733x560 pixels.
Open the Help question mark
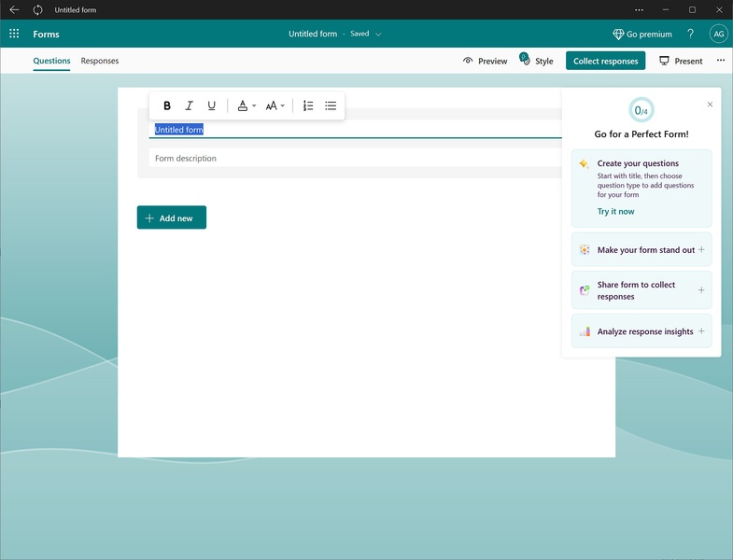pyautogui.click(x=691, y=35)
